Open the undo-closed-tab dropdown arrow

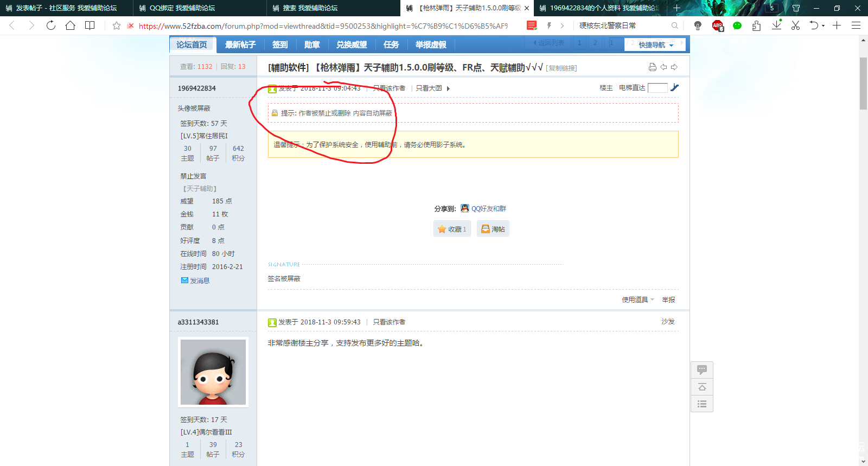click(823, 25)
